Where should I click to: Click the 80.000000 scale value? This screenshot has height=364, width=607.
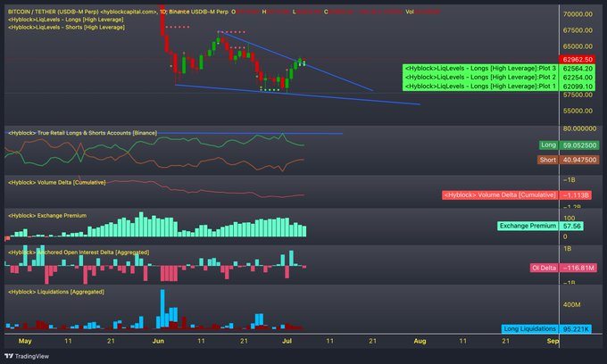click(x=579, y=128)
